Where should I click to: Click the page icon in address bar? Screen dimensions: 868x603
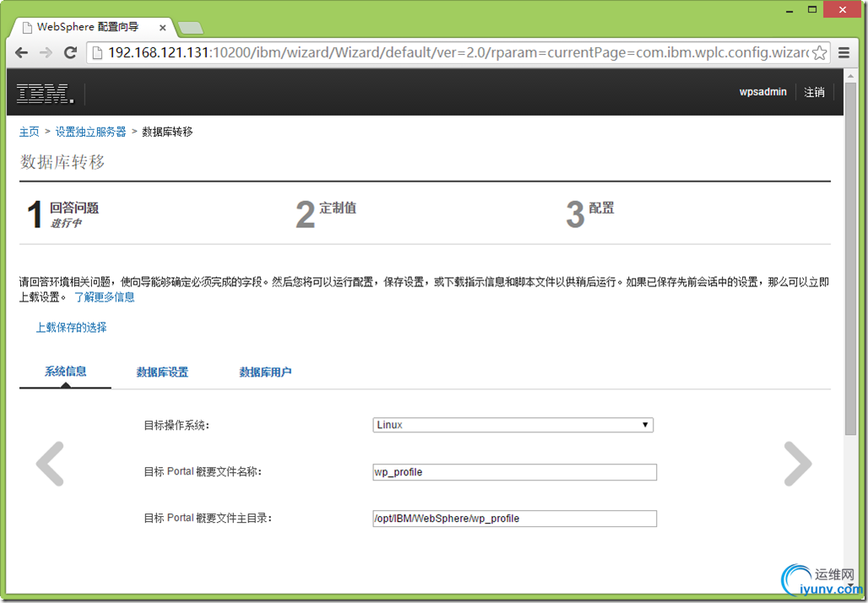pyautogui.click(x=97, y=52)
